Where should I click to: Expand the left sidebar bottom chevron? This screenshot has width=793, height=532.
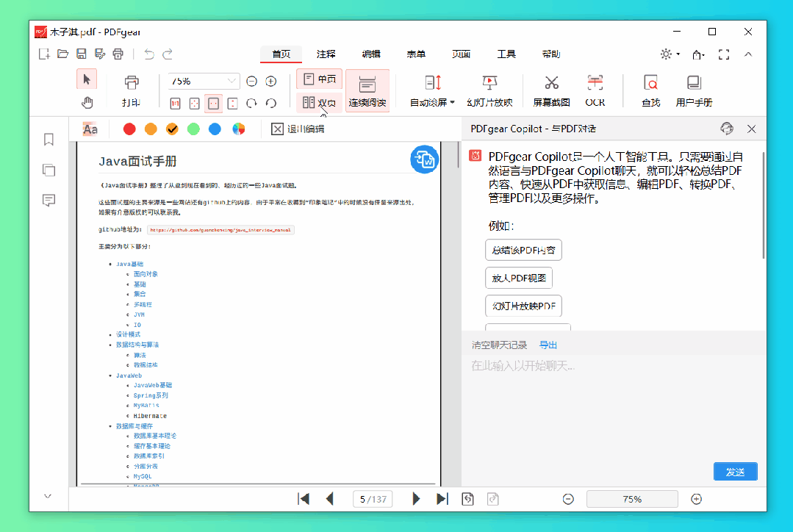pyautogui.click(x=48, y=496)
